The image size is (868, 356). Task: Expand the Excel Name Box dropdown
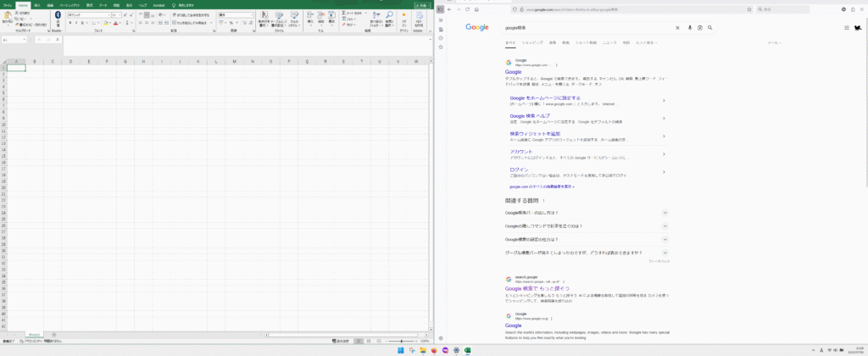[x=25, y=40]
